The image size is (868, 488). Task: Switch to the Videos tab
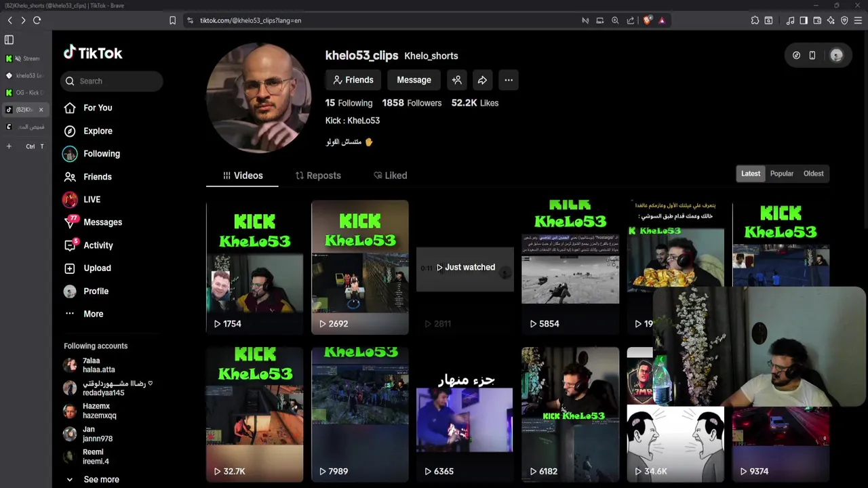pos(242,176)
